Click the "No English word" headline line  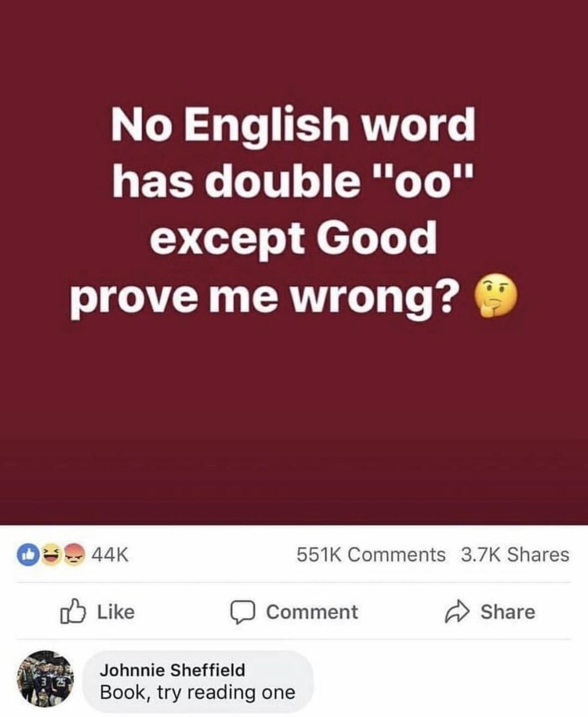coord(294,124)
